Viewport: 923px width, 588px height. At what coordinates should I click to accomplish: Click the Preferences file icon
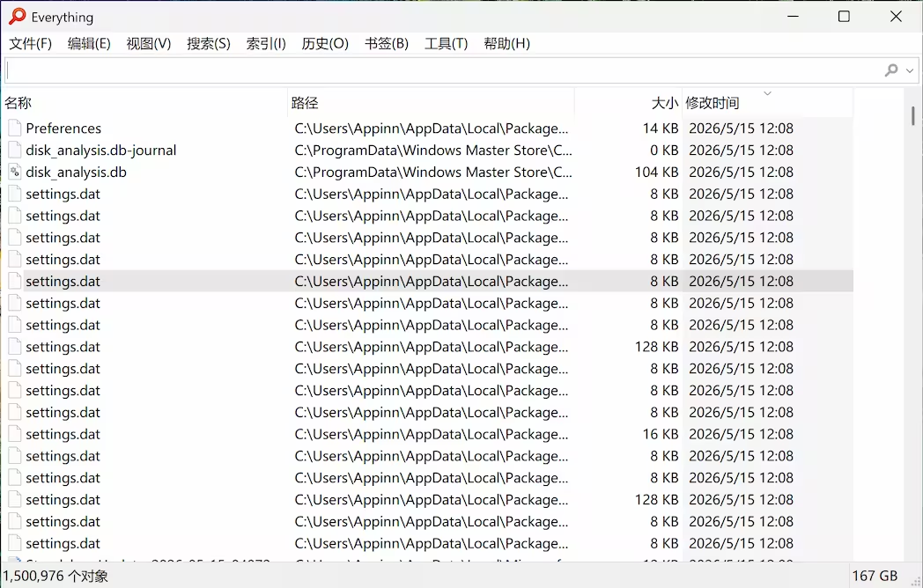pyautogui.click(x=15, y=129)
